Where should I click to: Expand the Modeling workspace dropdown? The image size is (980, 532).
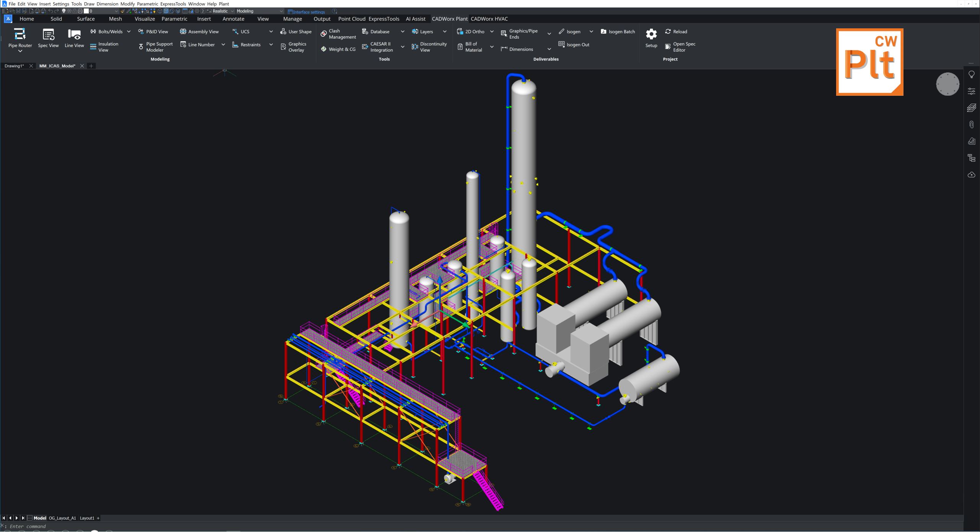click(x=281, y=11)
